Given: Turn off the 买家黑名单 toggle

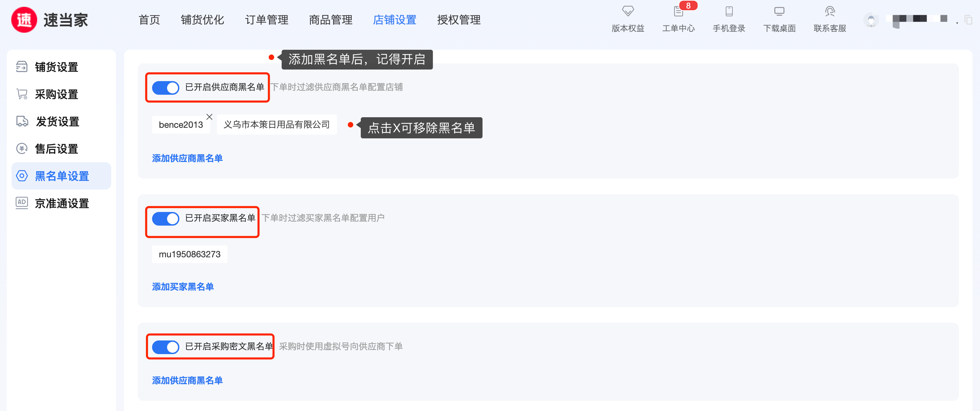Looking at the screenshot, I should [x=165, y=218].
